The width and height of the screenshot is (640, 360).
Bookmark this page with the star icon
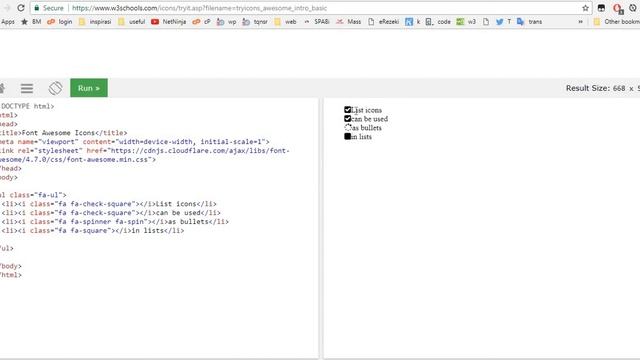point(585,8)
